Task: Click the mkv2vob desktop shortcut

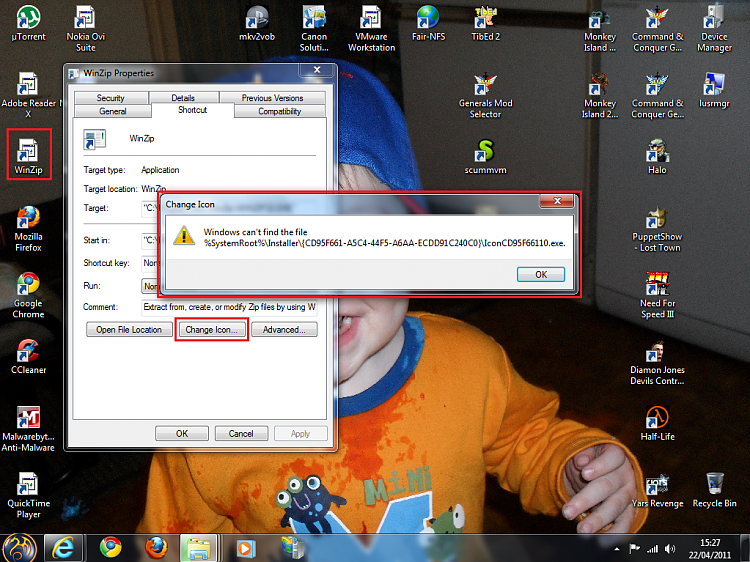Action: [257, 24]
